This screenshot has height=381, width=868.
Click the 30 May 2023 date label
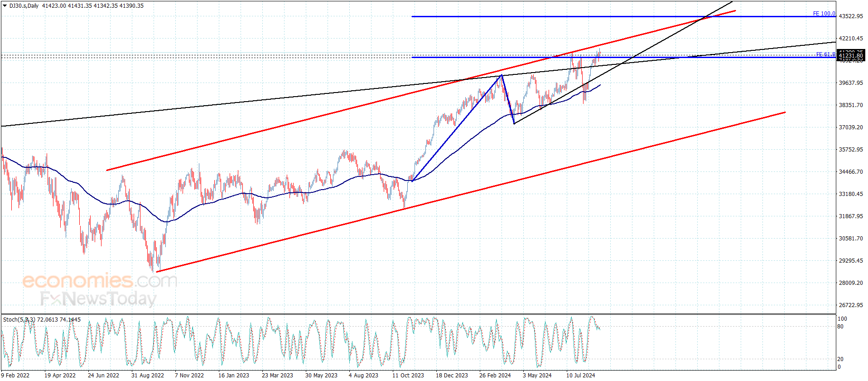321,376
